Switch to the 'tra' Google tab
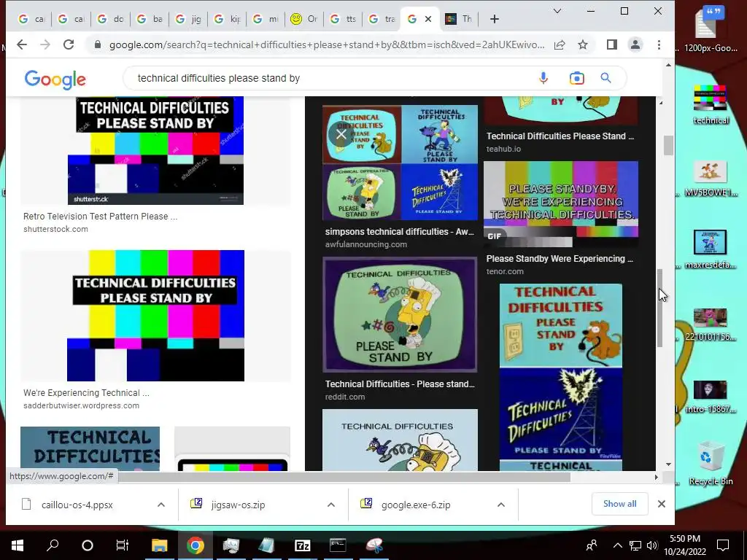Screen dimensions: 747x560 [x=382, y=19]
